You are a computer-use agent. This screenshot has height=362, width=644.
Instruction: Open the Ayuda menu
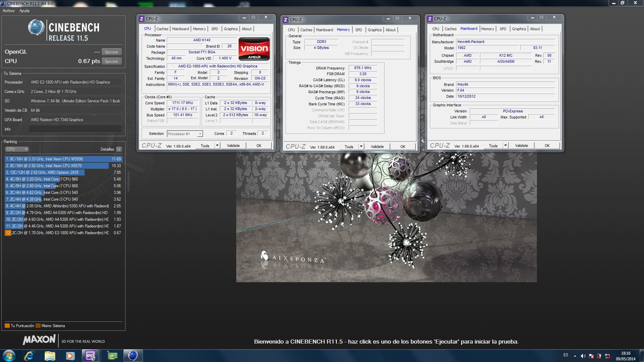pos(24,11)
